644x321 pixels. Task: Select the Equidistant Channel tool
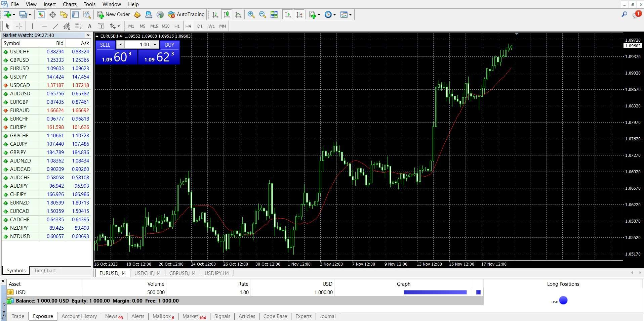click(67, 26)
